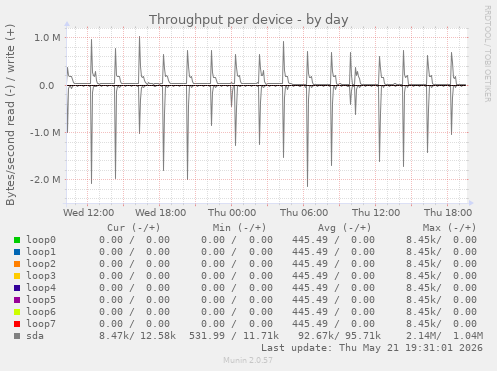The height and width of the screenshot is (371, 497).
Task: Click the loop6 lime legend swatch
Action: click(17, 312)
